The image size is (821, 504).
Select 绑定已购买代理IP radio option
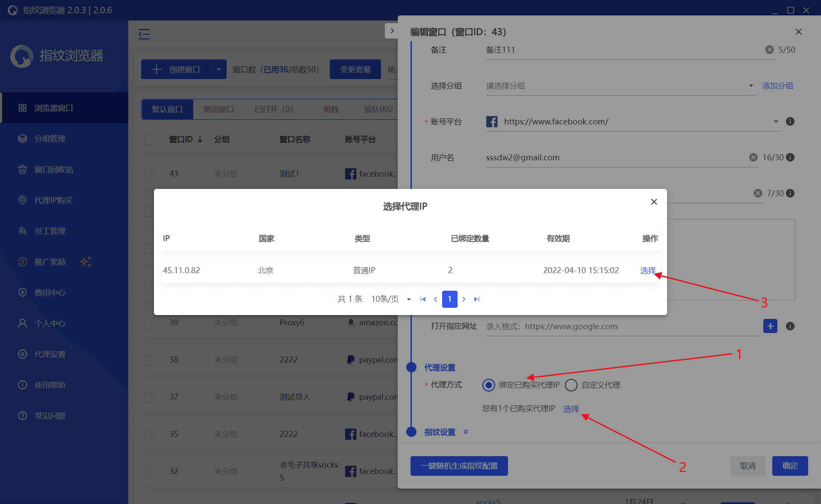click(x=489, y=385)
